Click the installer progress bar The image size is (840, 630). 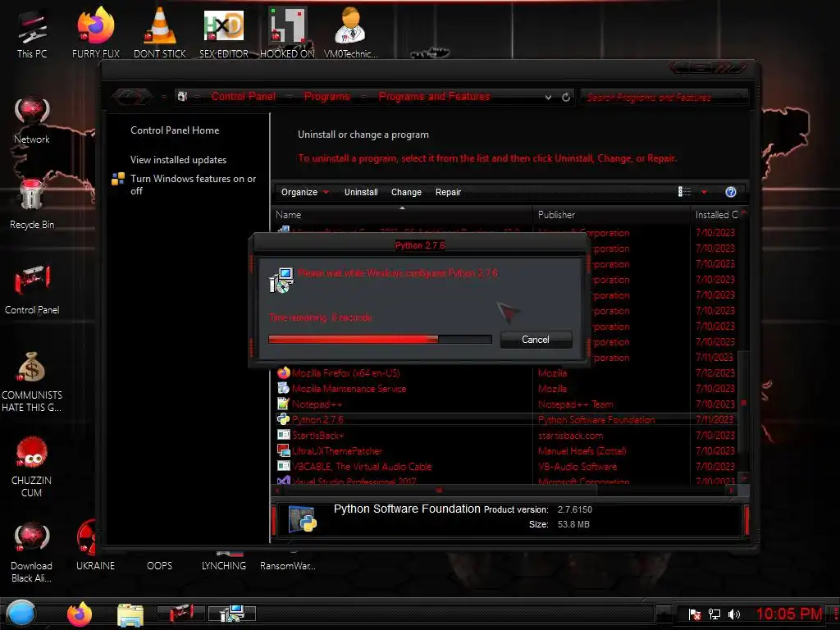pyautogui.click(x=380, y=339)
